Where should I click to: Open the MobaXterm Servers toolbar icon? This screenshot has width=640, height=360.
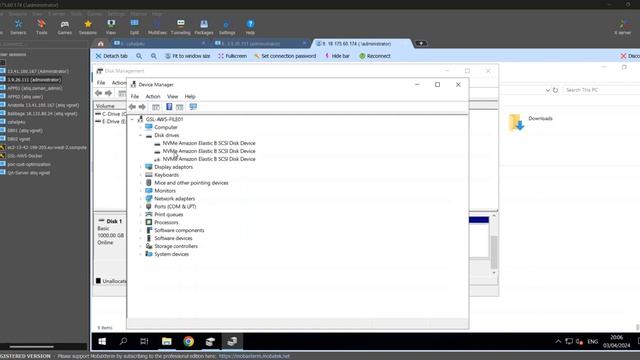18,27
